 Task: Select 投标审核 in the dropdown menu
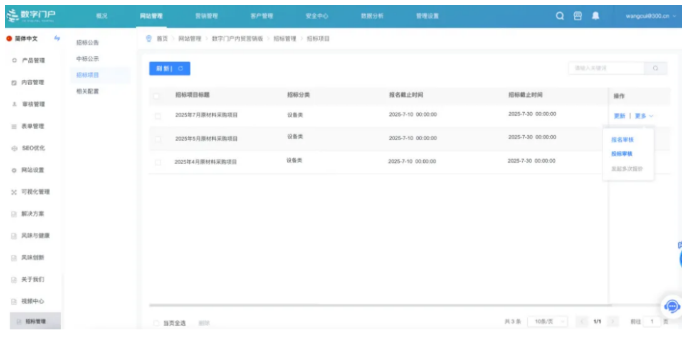click(622, 154)
